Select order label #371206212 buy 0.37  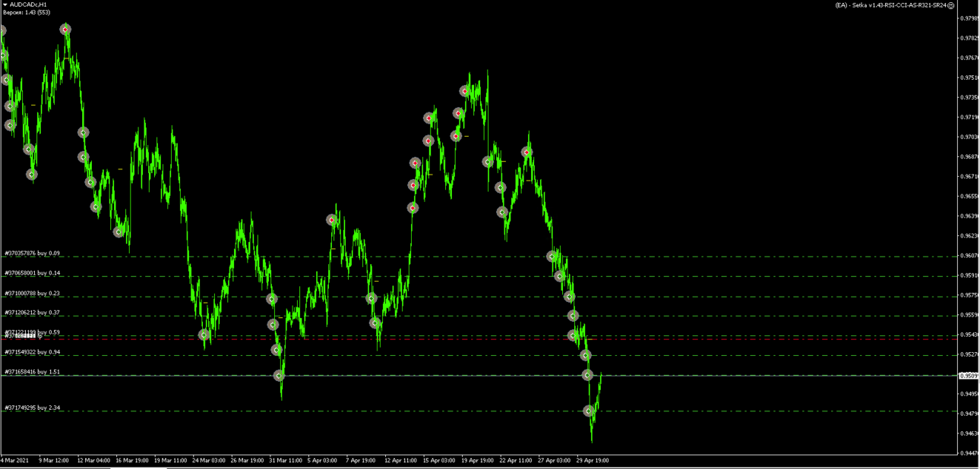(x=33, y=313)
